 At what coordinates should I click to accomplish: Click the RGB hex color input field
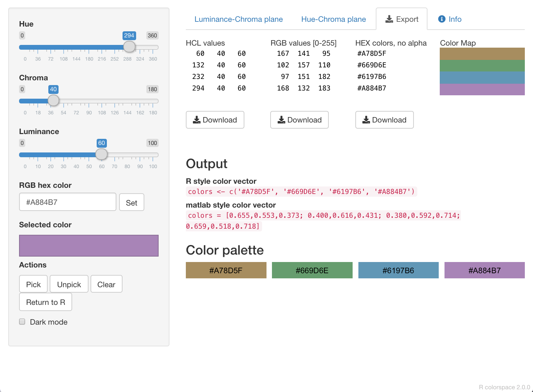(x=68, y=202)
